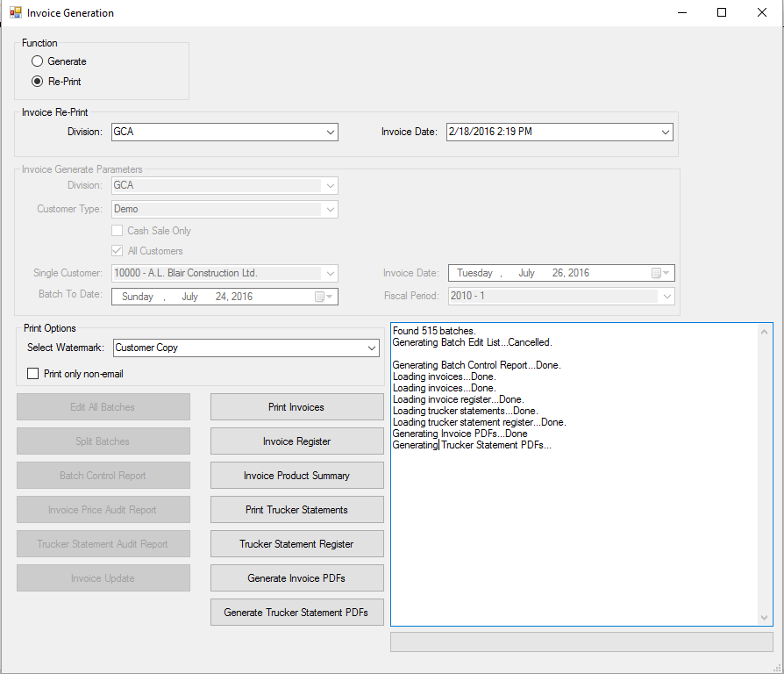Click the Split Batches button
The width and height of the screenshot is (784, 674).
coord(103,441)
